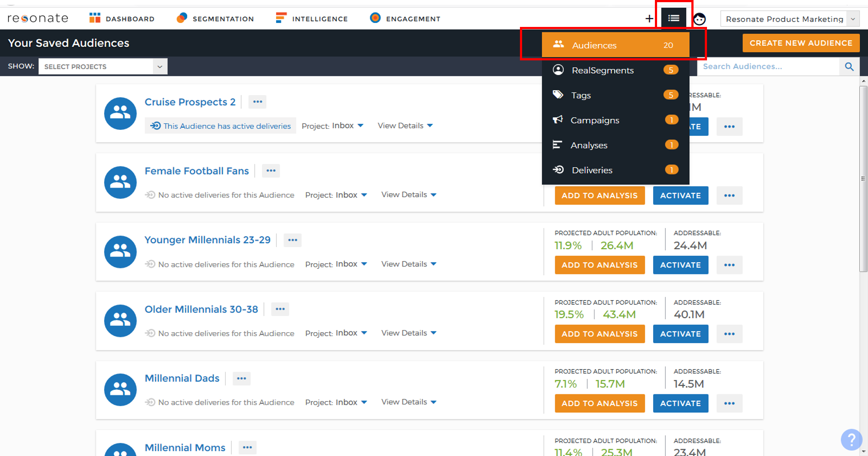Click the Resonate logo
Image resolution: width=868 pixels, height=456 pixels.
coord(38,18)
